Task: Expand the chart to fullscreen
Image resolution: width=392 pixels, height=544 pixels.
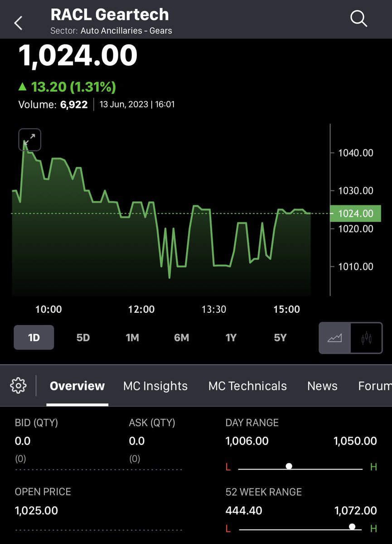Action: tap(29, 139)
